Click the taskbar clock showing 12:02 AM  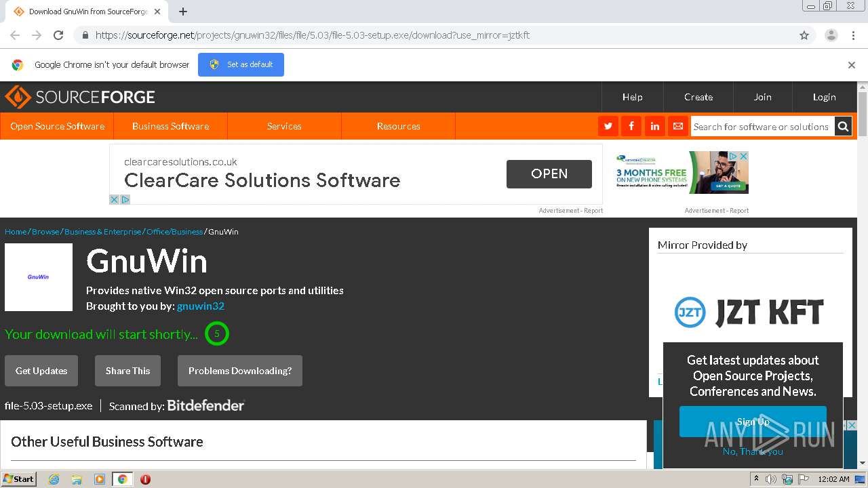[833, 479]
